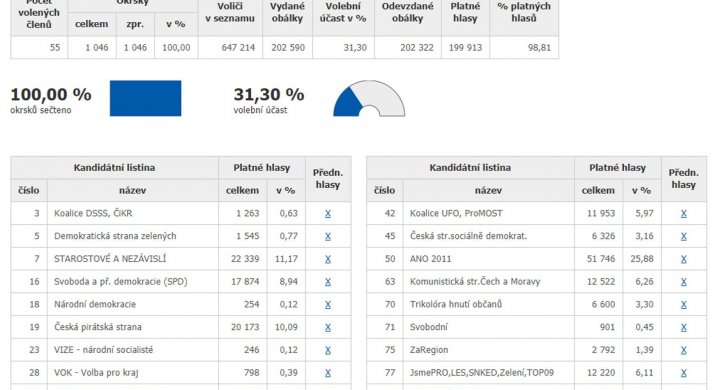Open preferential votes X for Koalice UFO, ProMOST
728x390 pixels.
coord(683,214)
